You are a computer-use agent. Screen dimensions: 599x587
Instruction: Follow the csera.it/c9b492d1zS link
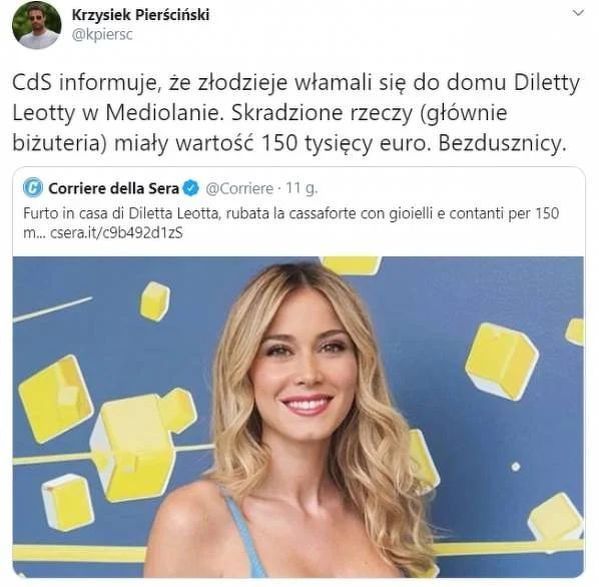[117, 233]
